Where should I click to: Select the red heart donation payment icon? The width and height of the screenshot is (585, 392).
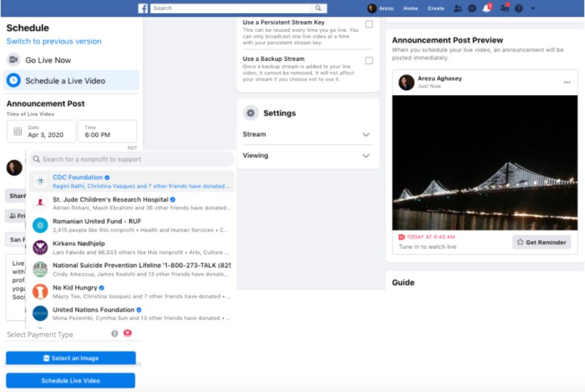tap(128, 333)
